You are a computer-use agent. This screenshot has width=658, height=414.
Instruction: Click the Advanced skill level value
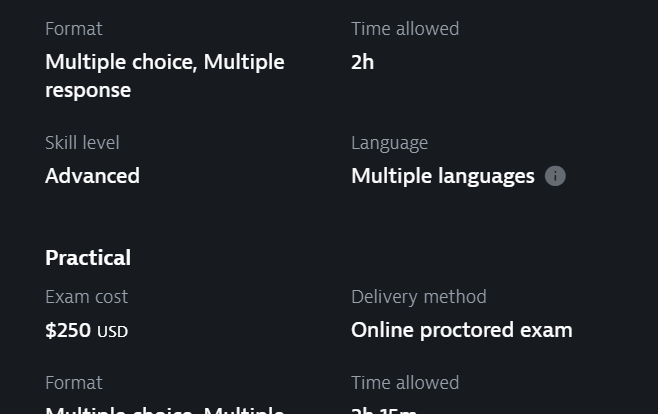[92, 176]
